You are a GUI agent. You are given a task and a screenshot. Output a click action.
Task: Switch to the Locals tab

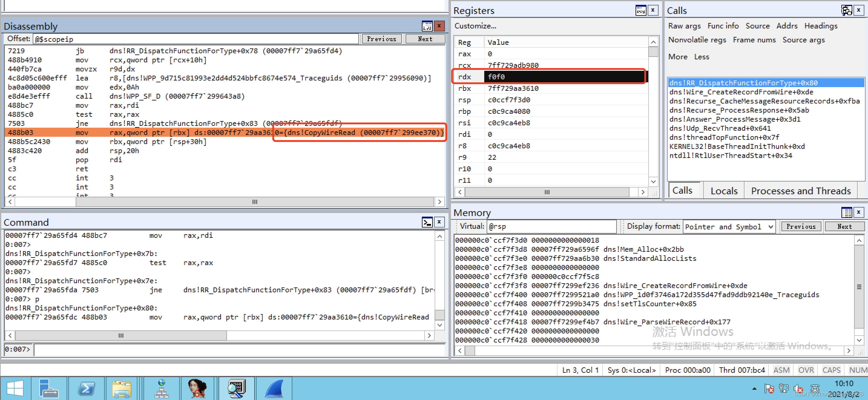[x=724, y=191]
